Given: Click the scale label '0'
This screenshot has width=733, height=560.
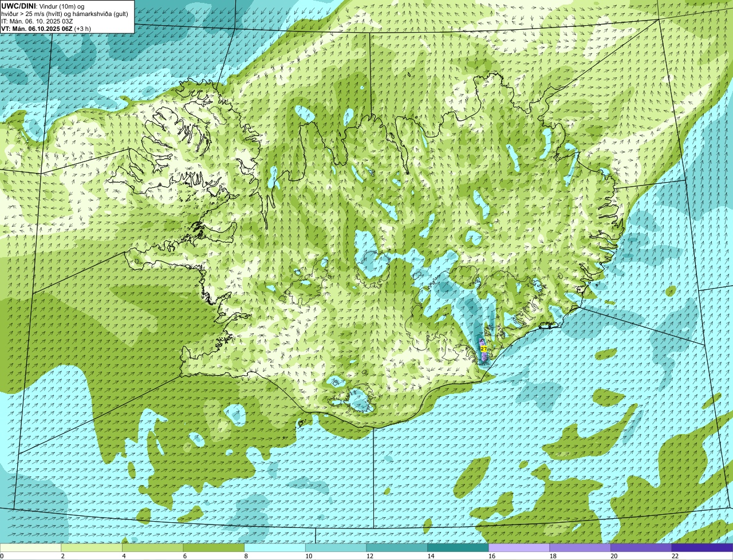Looking at the screenshot, I should (2, 556).
